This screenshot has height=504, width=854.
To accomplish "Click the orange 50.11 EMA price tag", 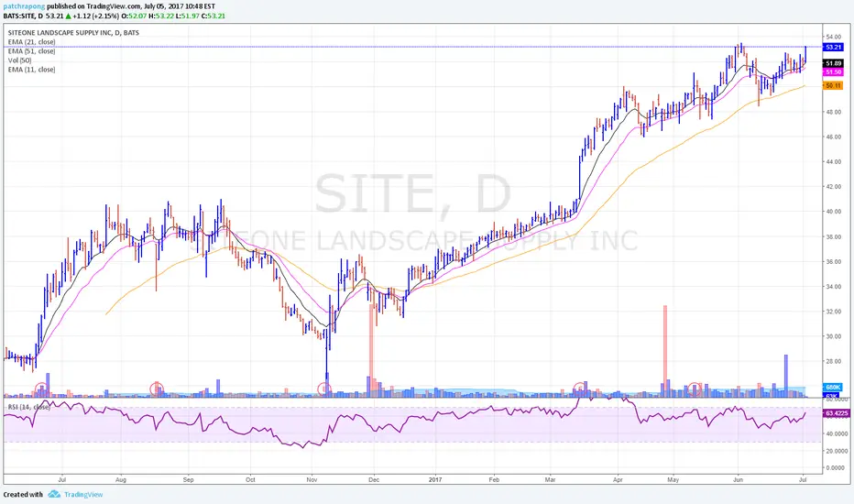I will coord(833,85).
